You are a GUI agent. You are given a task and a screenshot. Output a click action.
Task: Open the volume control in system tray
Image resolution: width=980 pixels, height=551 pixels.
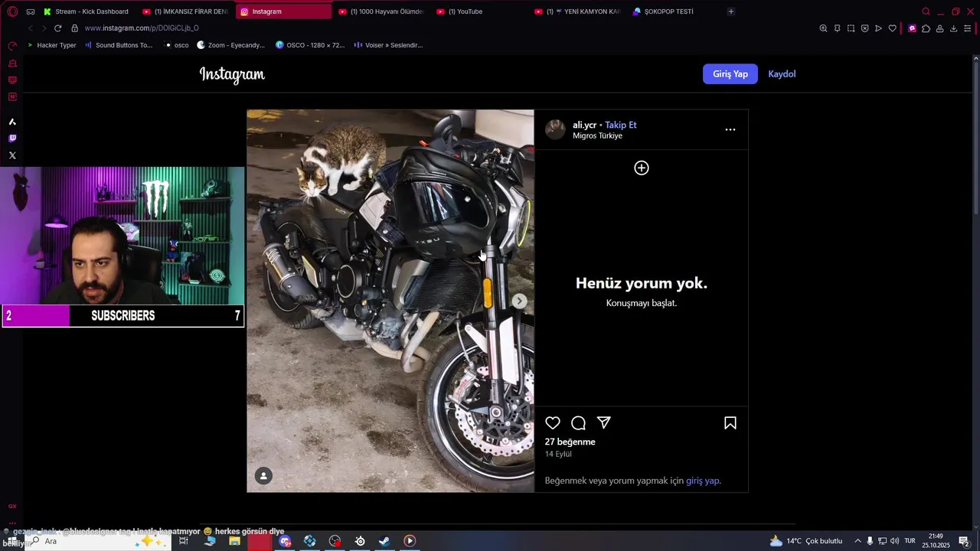(x=894, y=541)
